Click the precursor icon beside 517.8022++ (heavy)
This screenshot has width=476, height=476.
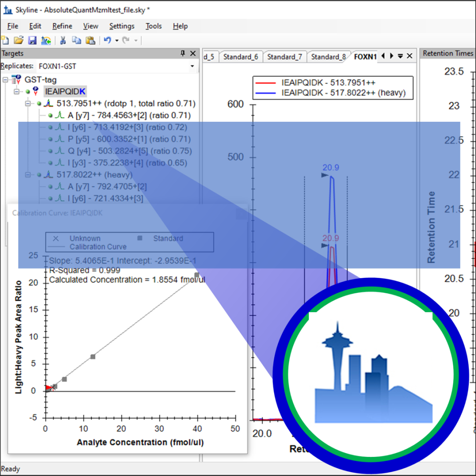click(x=48, y=175)
